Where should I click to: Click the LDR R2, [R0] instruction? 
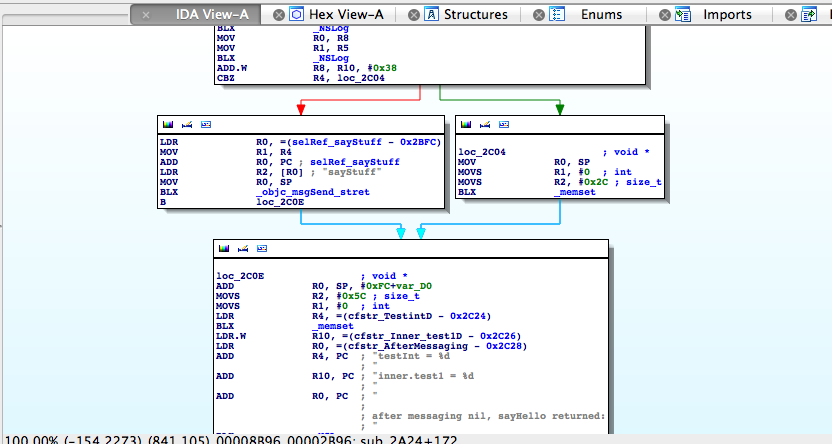click(x=231, y=172)
